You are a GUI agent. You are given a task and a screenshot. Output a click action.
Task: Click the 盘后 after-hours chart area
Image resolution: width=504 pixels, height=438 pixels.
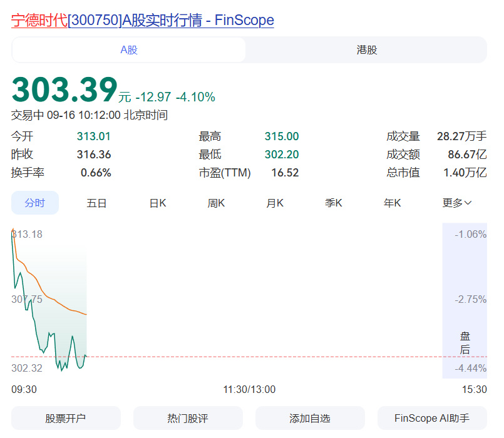(x=465, y=300)
